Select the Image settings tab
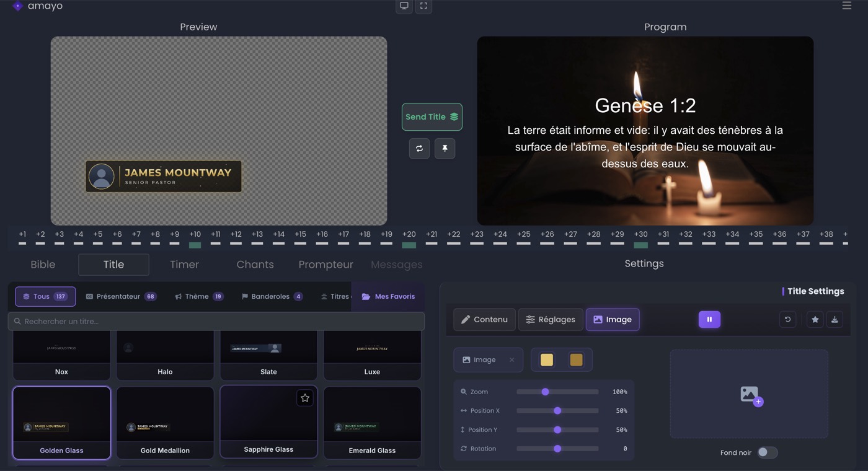 tap(613, 319)
